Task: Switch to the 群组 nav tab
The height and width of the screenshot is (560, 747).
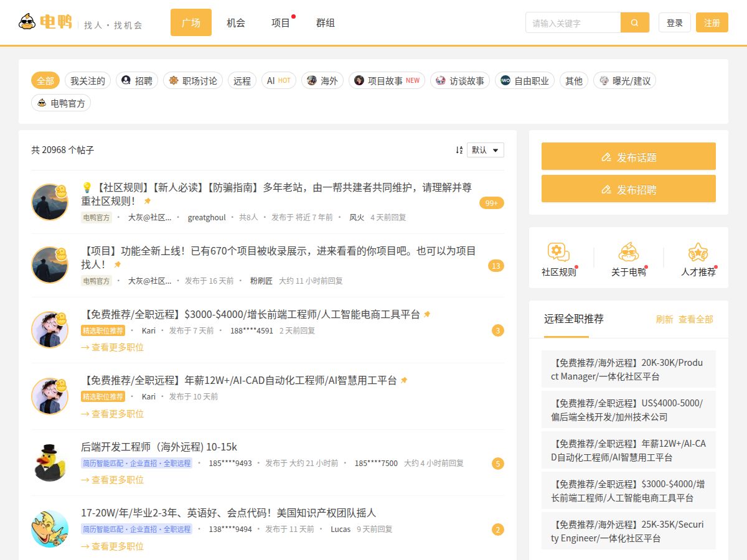Action: (326, 22)
